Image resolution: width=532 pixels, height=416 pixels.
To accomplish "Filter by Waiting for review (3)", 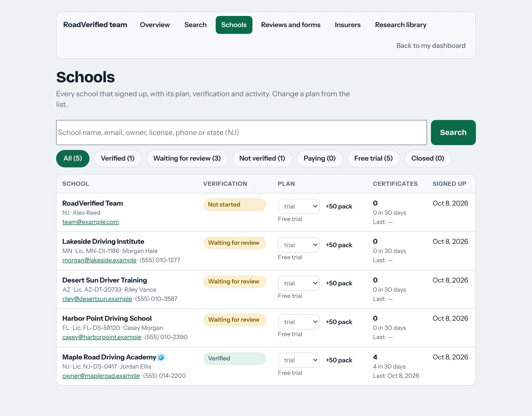I will [x=187, y=158].
